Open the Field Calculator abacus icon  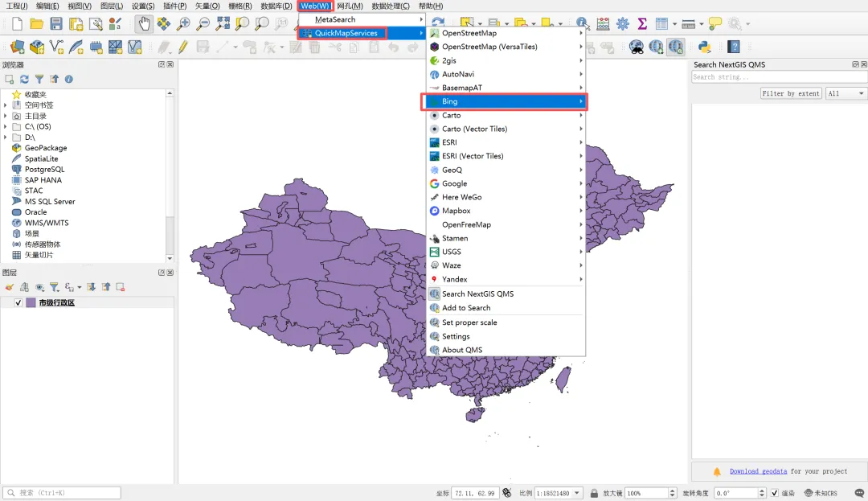pos(603,24)
